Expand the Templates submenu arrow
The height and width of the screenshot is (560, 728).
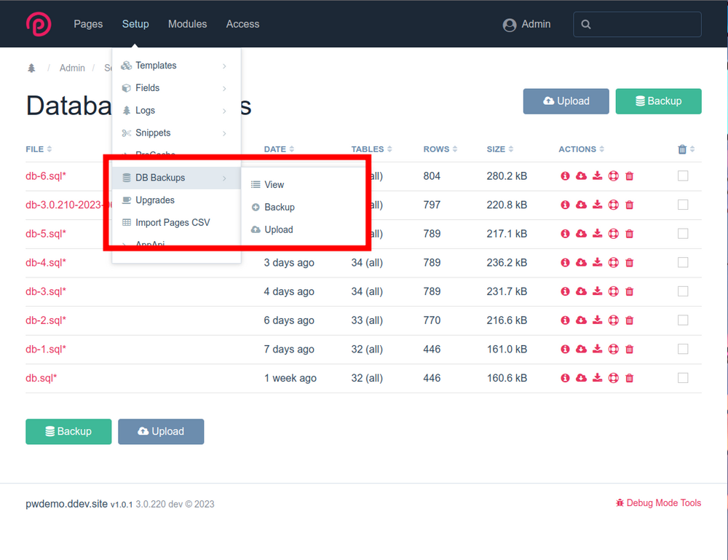(x=224, y=66)
